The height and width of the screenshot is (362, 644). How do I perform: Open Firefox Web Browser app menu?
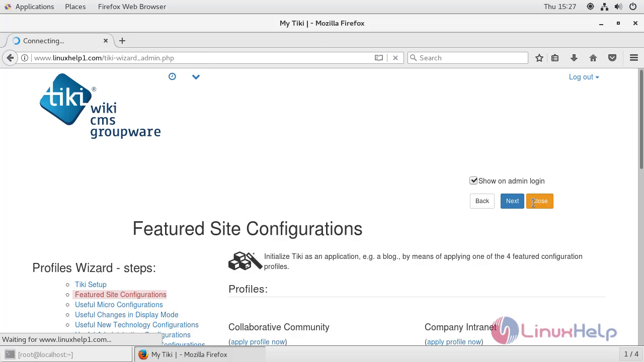(x=132, y=7)
